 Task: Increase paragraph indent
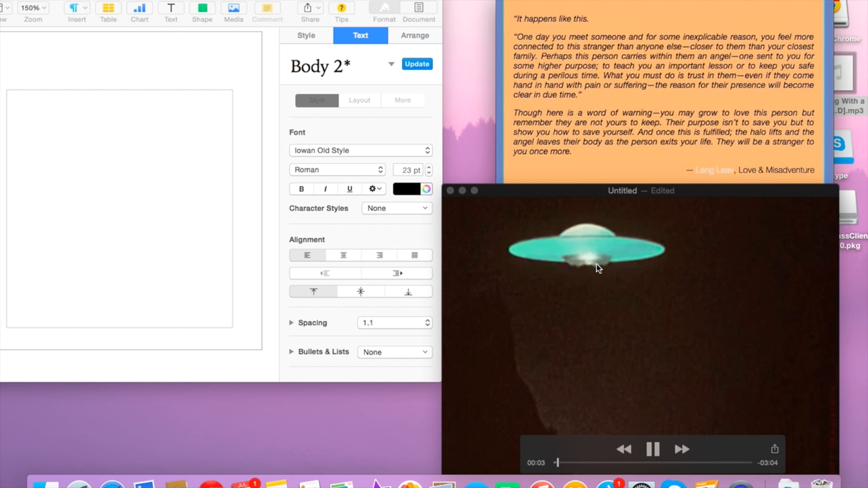pos(397,273)
